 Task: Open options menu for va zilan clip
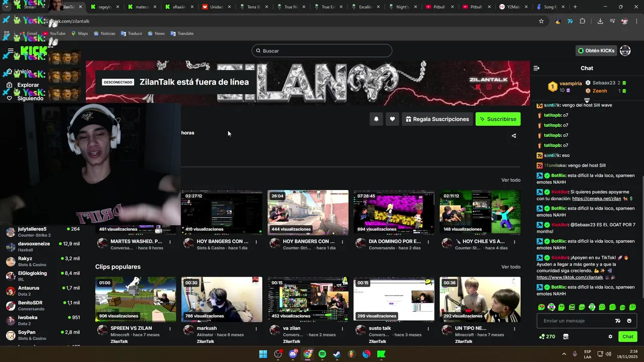coord(342,329)
